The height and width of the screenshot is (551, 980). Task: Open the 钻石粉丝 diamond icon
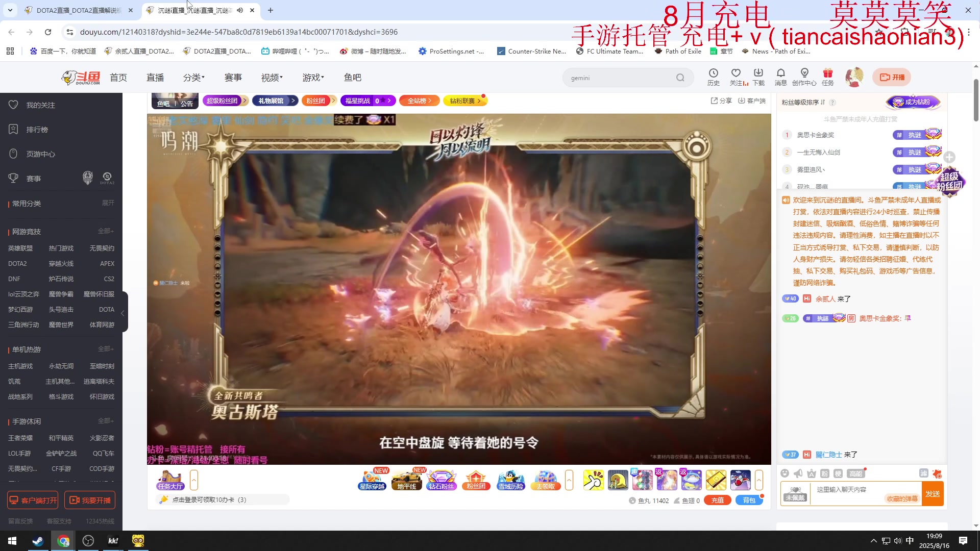tap(442, 480)
